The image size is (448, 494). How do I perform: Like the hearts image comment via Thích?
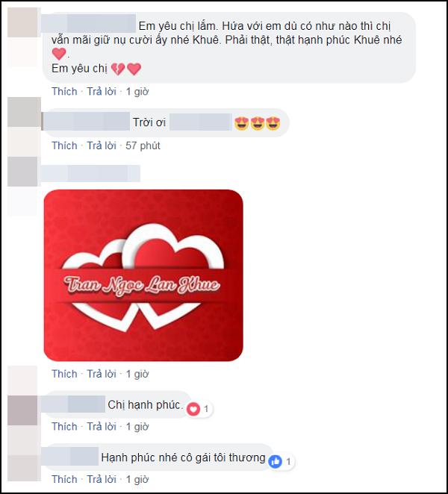[x=64, y=374]
